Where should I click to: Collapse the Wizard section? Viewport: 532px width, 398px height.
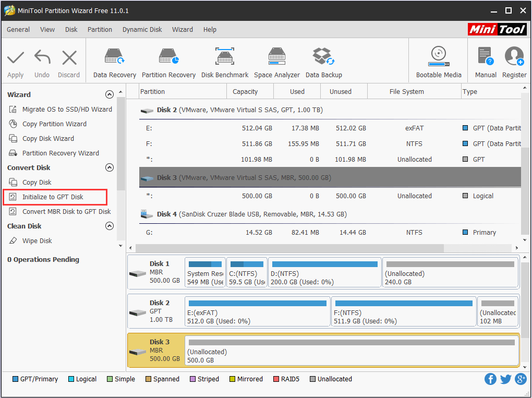tap(109, 94)
